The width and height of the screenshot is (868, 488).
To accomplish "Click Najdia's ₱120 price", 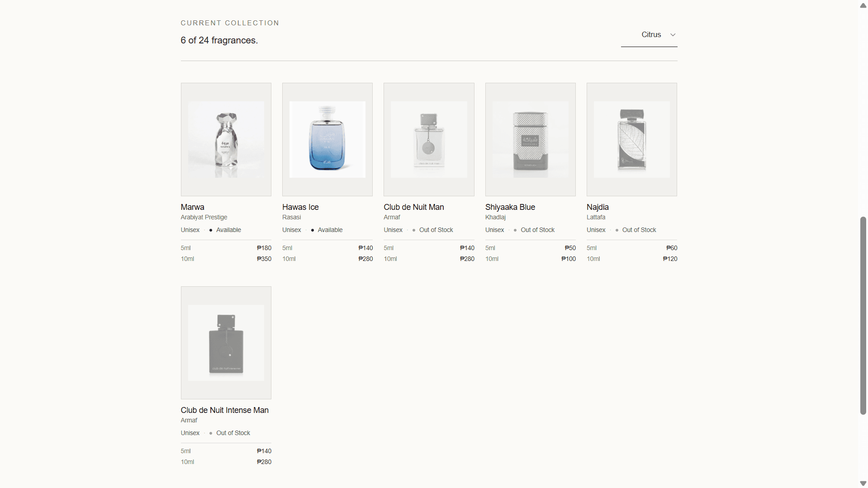I will (670, 259).
